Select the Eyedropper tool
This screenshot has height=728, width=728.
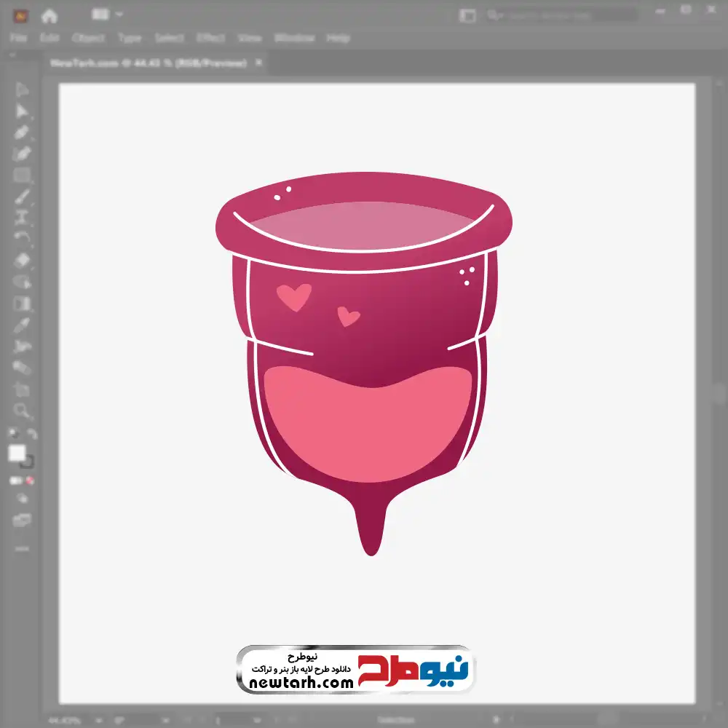click(x=22, y=325)
